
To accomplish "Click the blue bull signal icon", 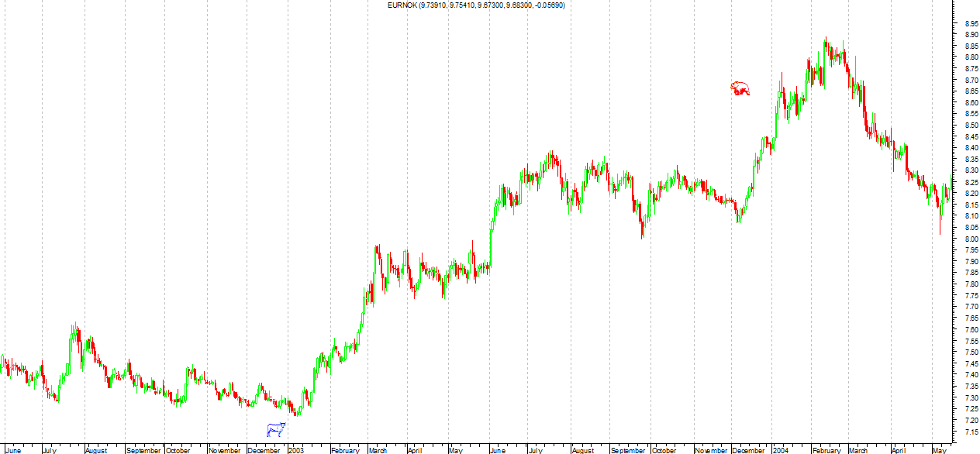I will tap(276, 429).
